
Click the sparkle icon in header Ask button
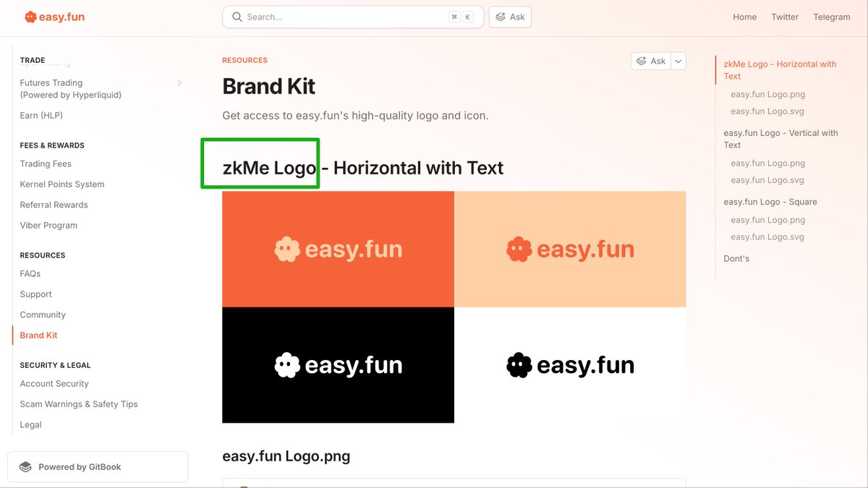[x=501, y=17]
